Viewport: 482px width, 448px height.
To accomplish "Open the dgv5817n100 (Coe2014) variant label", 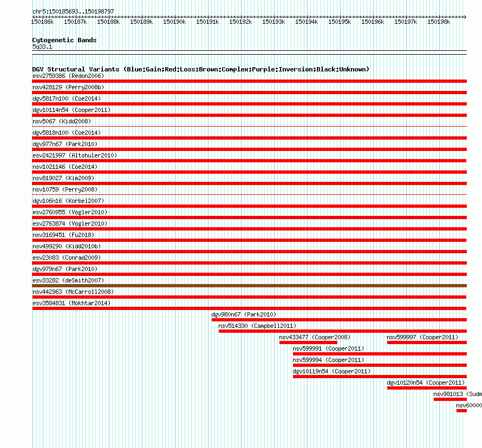I will pos(67,98).
